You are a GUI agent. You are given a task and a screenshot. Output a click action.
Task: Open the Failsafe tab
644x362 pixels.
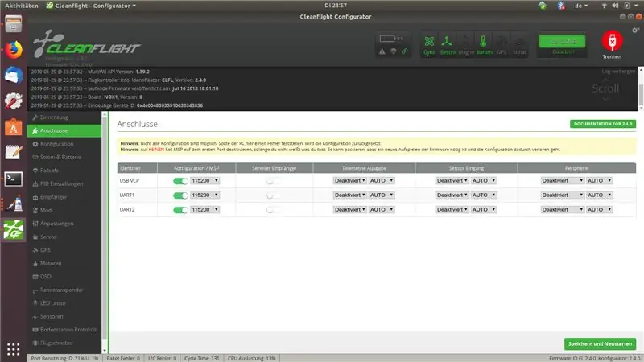[x=64, y=171]
